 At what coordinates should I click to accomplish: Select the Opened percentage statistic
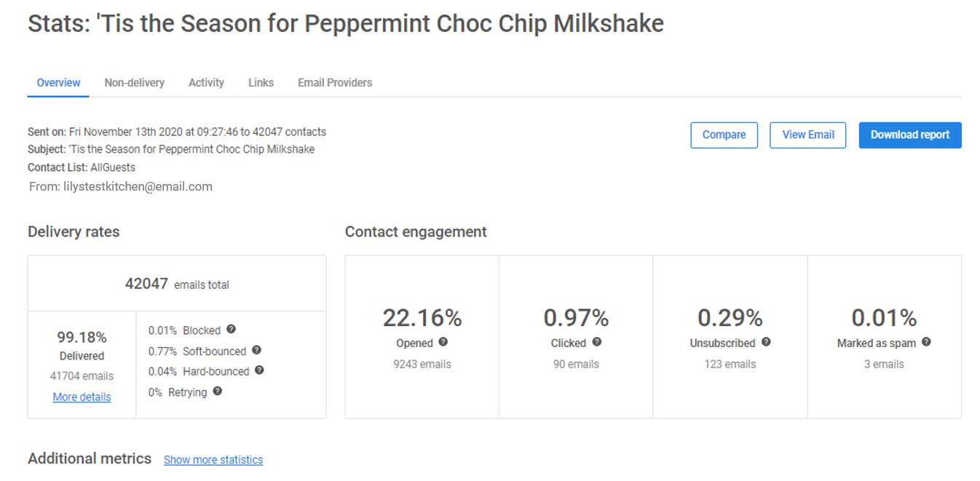click(422, 317)
